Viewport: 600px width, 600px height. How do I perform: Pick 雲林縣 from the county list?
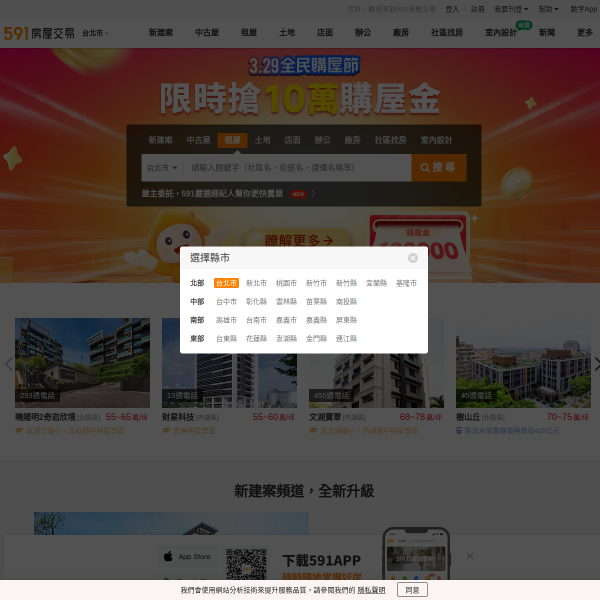click(286, 302)
